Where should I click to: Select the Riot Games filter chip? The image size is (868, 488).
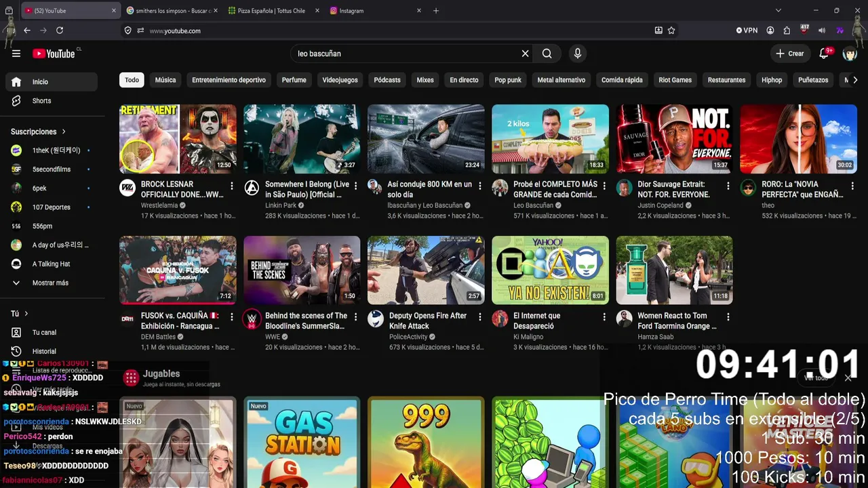675,80
